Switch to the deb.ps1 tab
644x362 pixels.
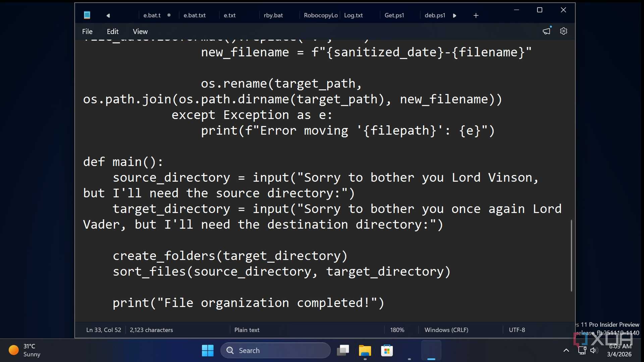tap(435, 15)
